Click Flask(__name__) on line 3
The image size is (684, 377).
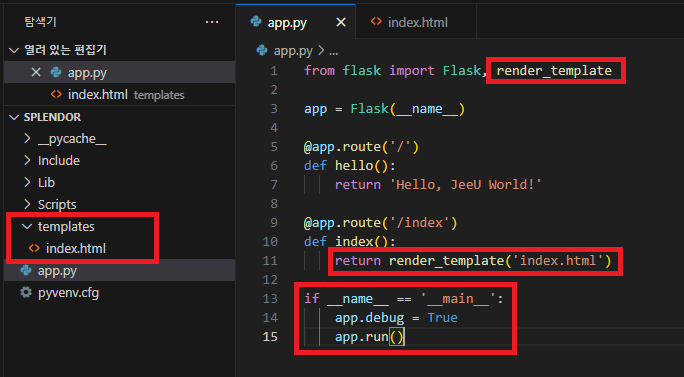pos(408,109)
